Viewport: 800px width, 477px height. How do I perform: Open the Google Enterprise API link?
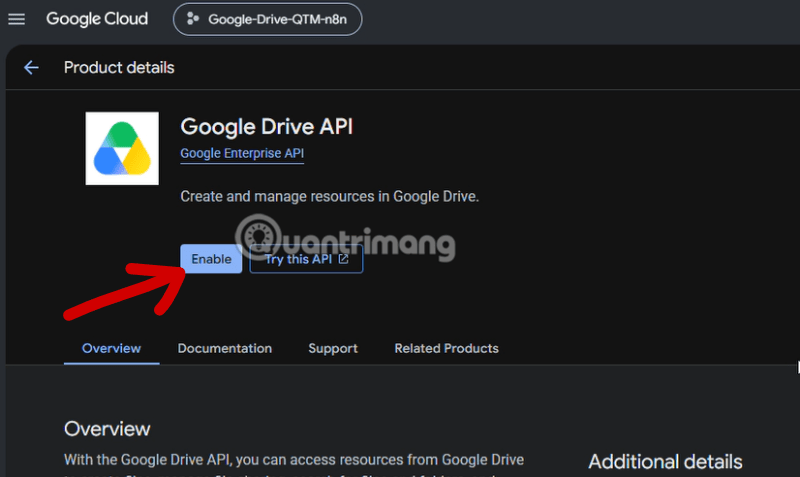point(242,153)
